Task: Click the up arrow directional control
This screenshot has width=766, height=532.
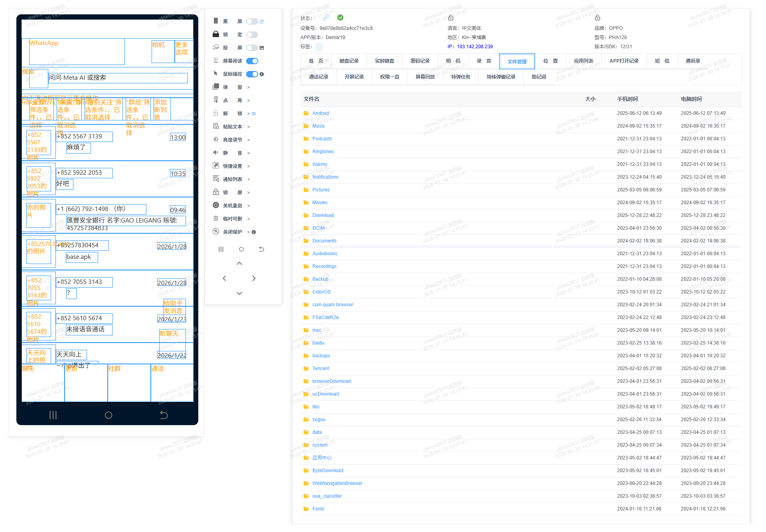Action: [x=239, y=264]
